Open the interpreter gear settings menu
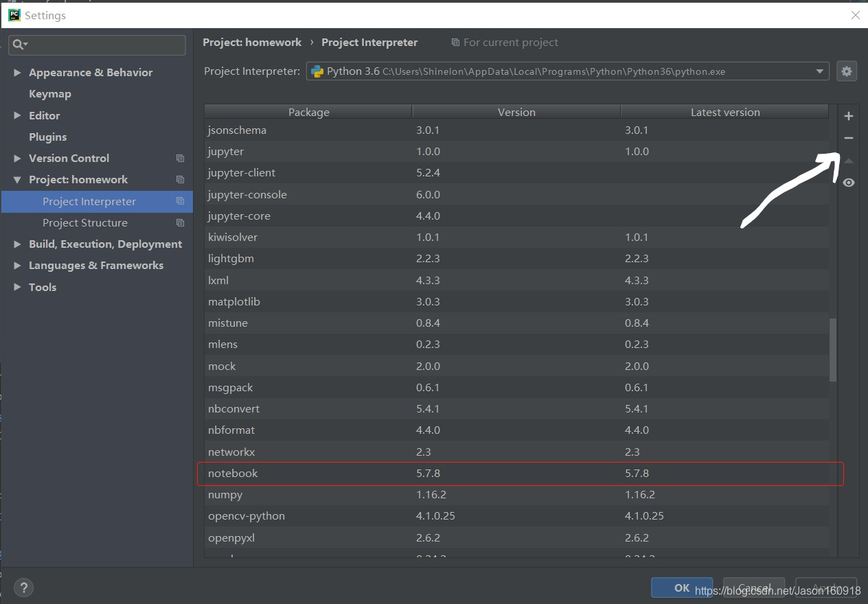This screenshot has width=868, height=604. [x=847, y=71]
